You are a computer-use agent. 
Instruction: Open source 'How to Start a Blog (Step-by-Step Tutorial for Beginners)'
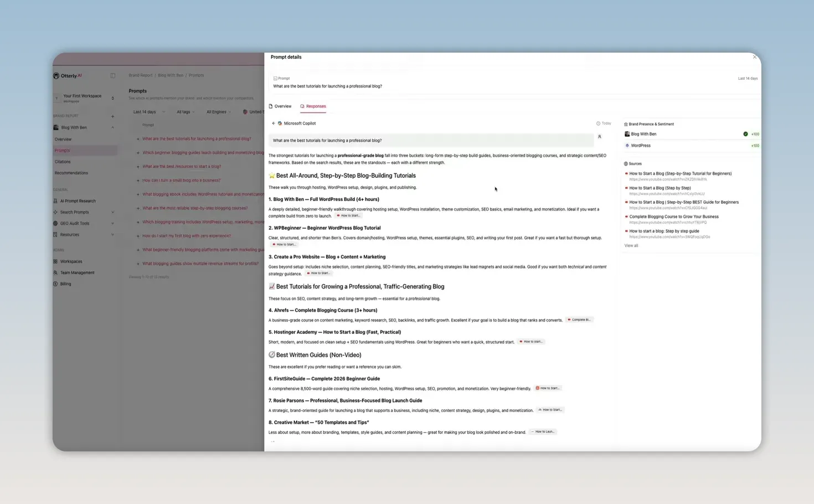(680, 173)
